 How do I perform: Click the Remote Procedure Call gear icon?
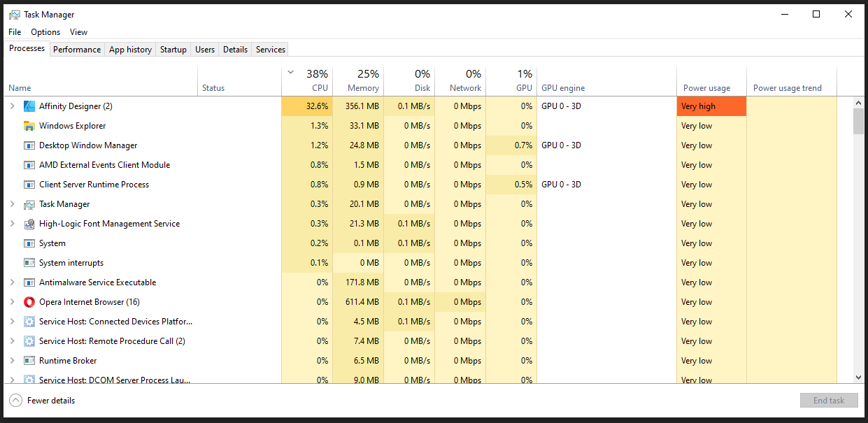pyautogui.click(x=29, y=341)
